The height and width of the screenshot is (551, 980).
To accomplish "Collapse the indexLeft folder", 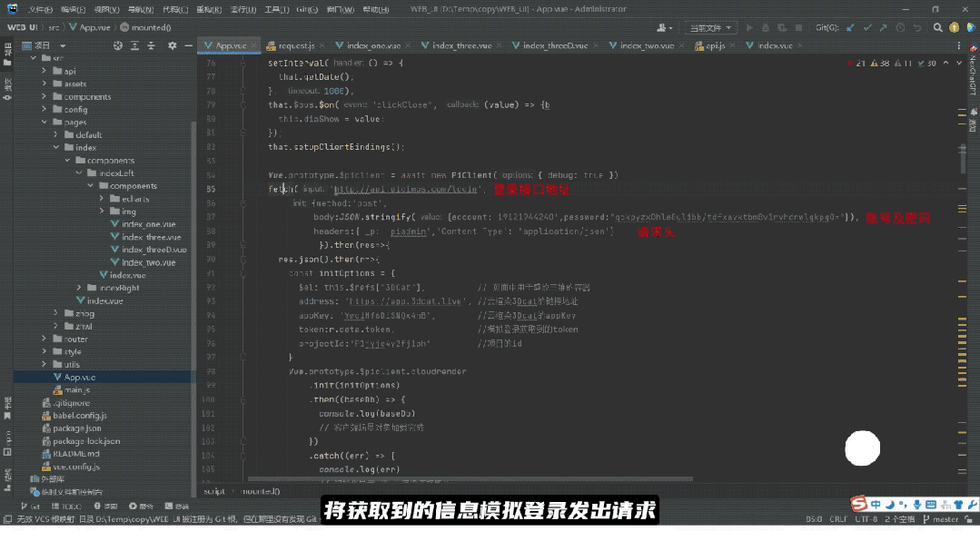I will tap(78, 172).
